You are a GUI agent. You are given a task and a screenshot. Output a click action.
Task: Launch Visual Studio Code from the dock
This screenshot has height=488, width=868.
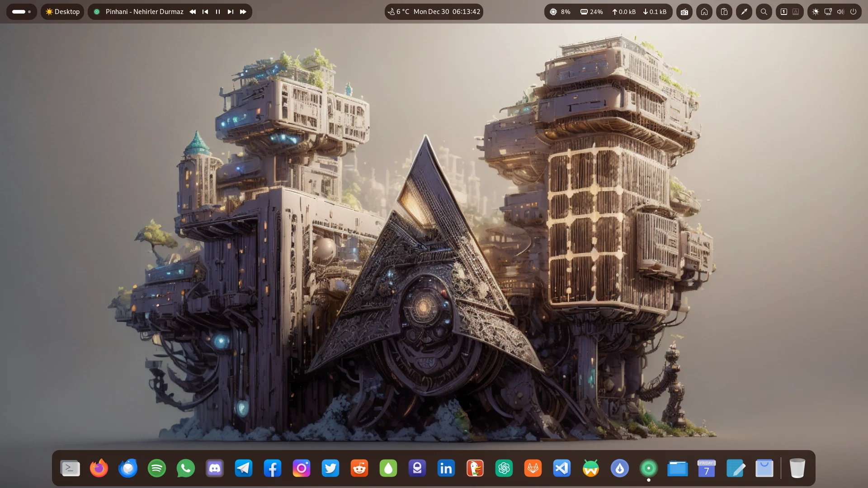[x=562, y=468]
